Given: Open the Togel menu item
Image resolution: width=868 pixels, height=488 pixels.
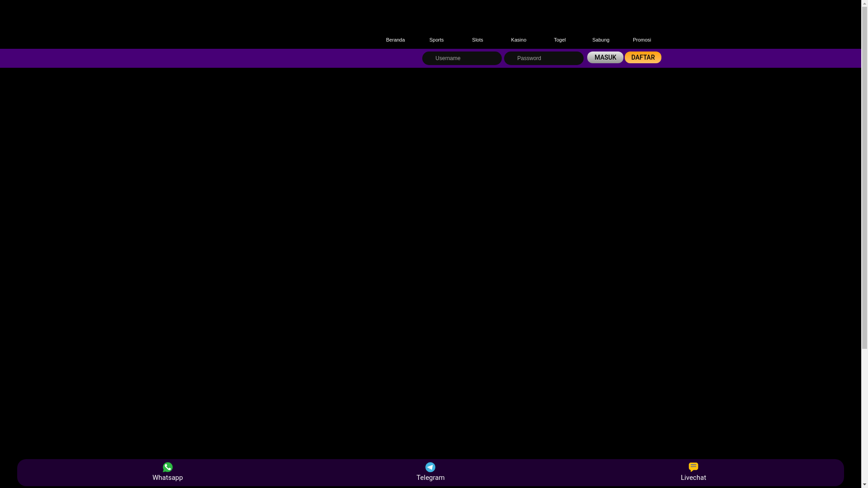Looking at the screenshot, I should click(560, 40).
